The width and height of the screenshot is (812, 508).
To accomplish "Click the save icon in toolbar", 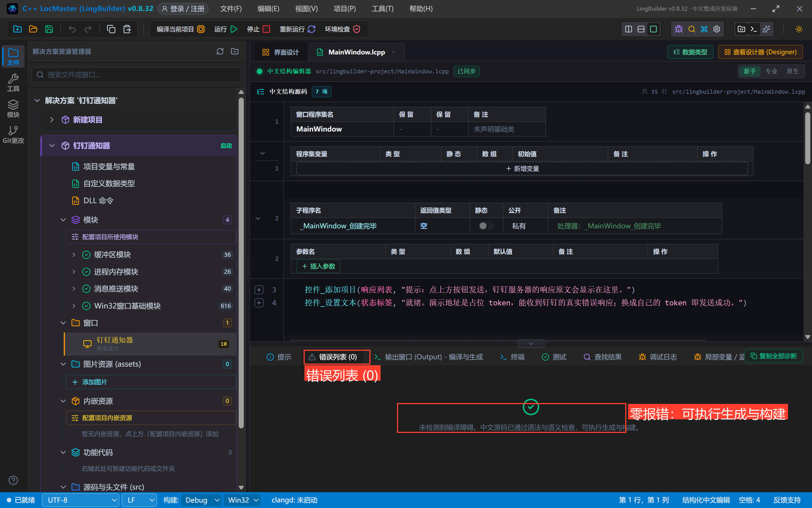I will click(x=49, y=29).
